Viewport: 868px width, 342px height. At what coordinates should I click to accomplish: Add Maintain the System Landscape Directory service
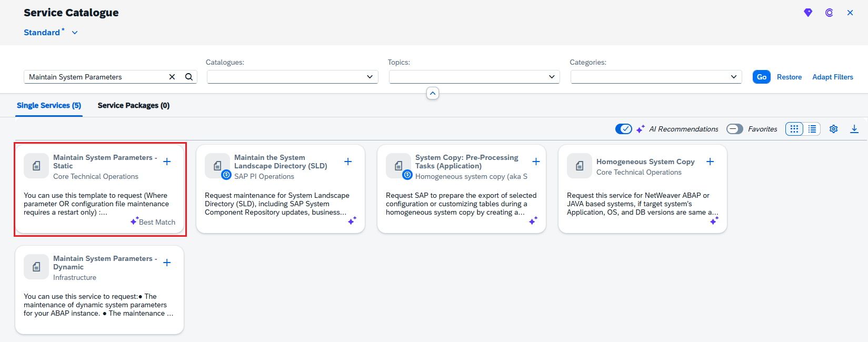click(348, 162)
